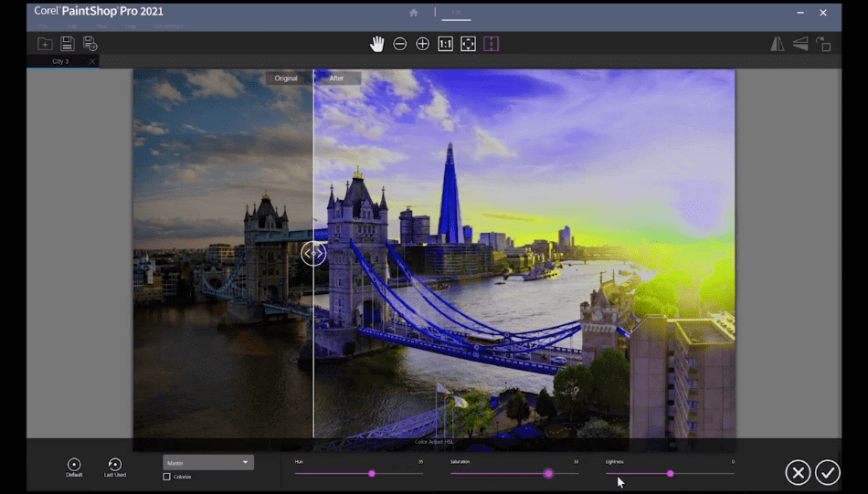Open the Master channel dropdown
The image size is (868, 494).
pyautogui.click(x=208, y=462)
